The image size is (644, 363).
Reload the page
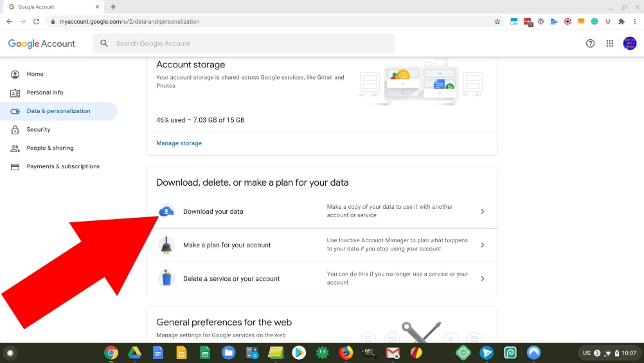click(x=36, y=21)
